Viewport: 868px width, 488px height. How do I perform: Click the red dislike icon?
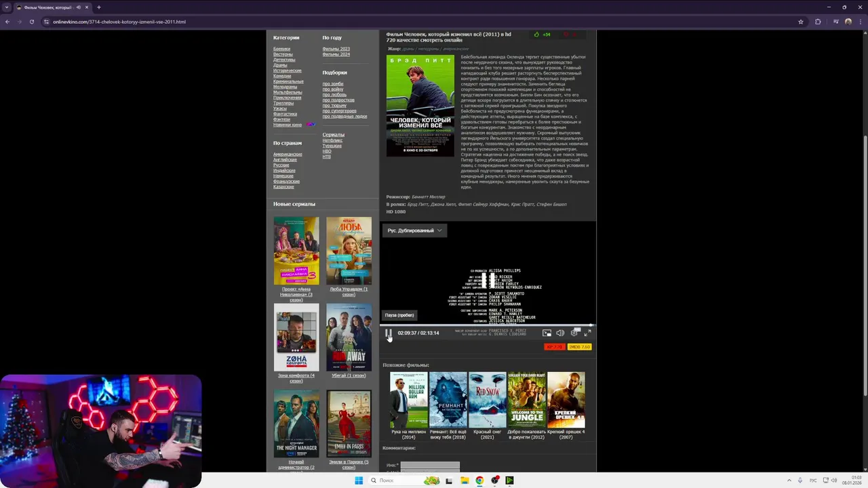tap(566, 34)
